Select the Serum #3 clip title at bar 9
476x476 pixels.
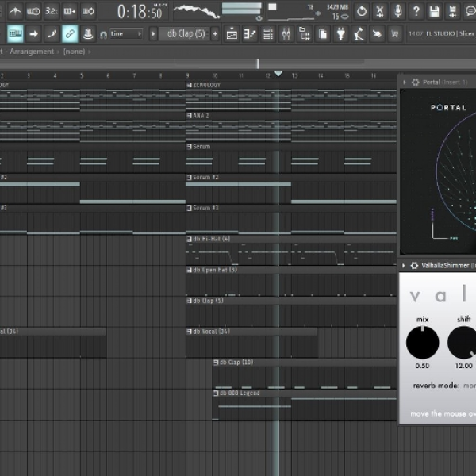pos(205,208)
